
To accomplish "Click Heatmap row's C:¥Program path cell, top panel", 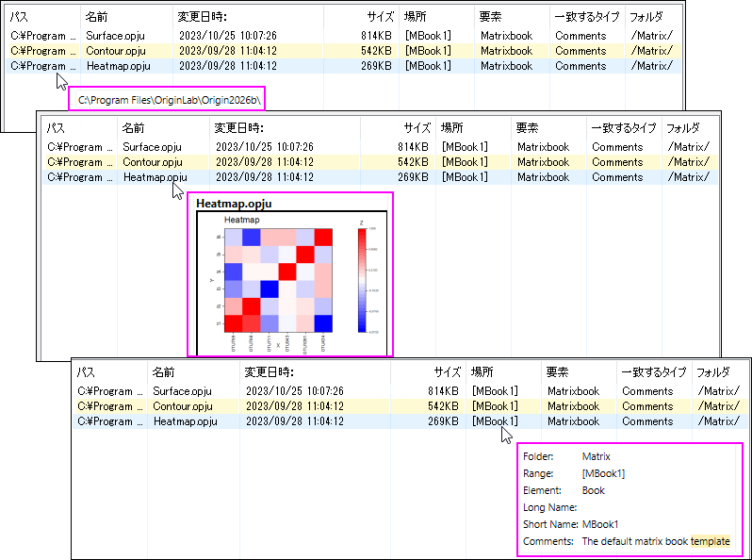I will [x=43, y=66].
